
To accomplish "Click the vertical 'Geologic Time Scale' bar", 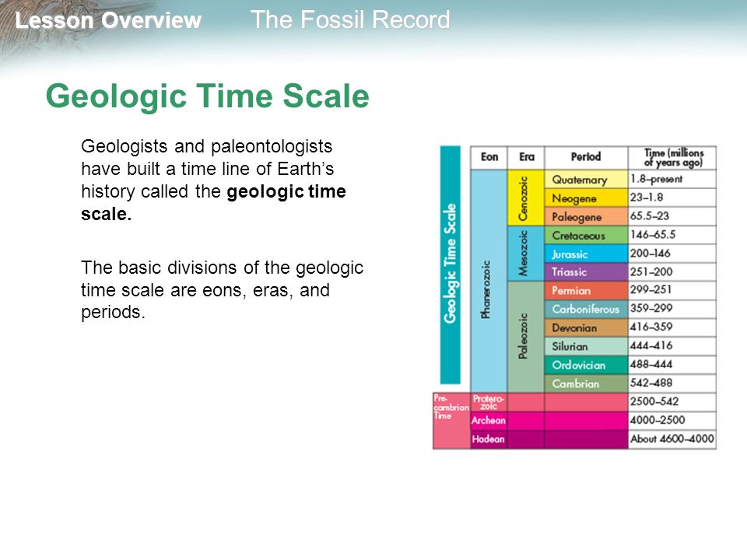I will click(x=451, y=264).
